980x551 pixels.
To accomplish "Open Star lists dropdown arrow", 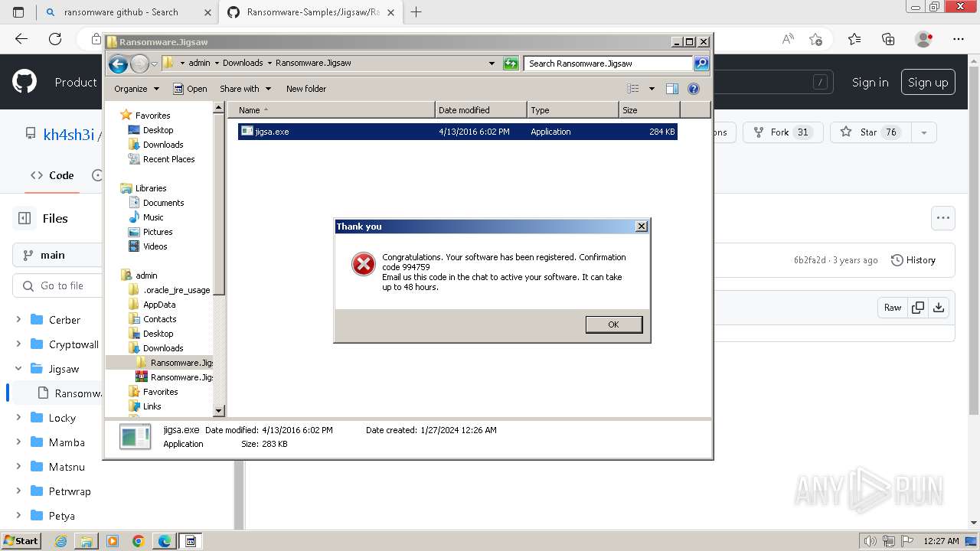I will pos(924,132).
